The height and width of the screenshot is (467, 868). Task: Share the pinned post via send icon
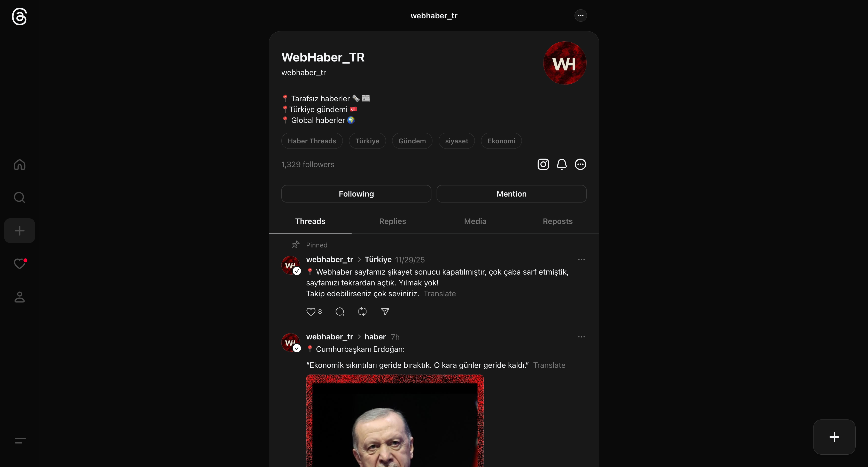(385, 312)
